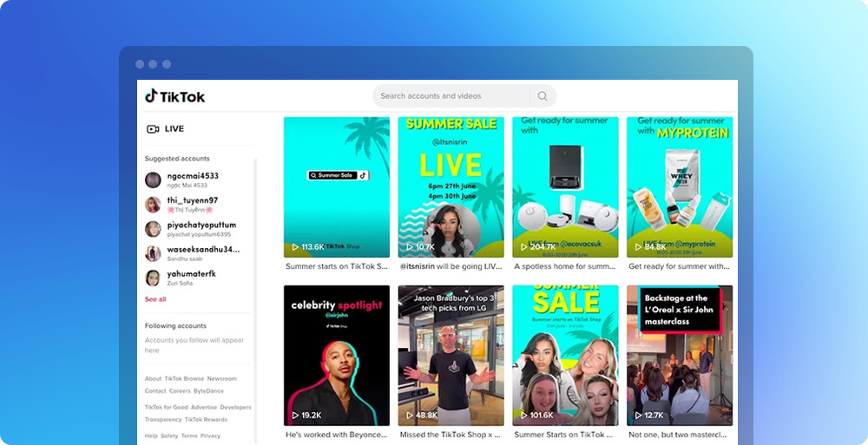Click play icon beside 101.6K views
868x445 pixels.
[x=524, y=416]
